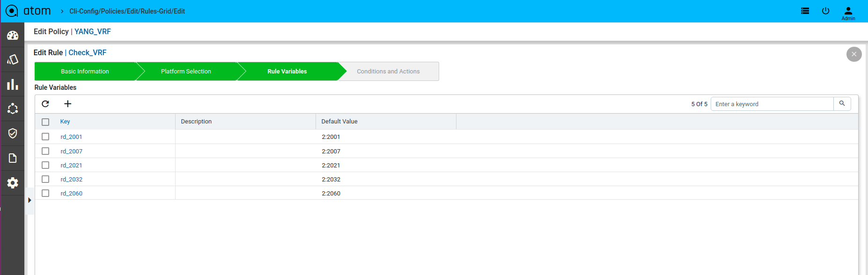The image size is (868, 275).
Task: Click the breadcrumb chevron arrow
Action: [62, 11]
